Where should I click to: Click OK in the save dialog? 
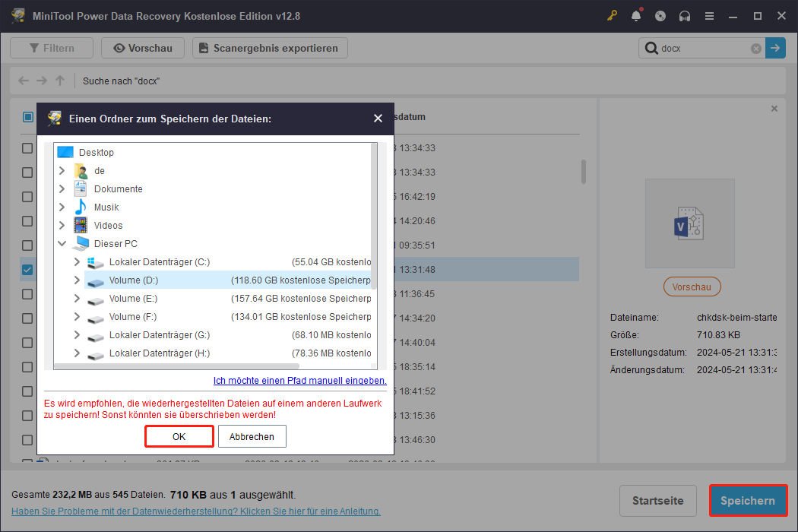click(179, 436)
